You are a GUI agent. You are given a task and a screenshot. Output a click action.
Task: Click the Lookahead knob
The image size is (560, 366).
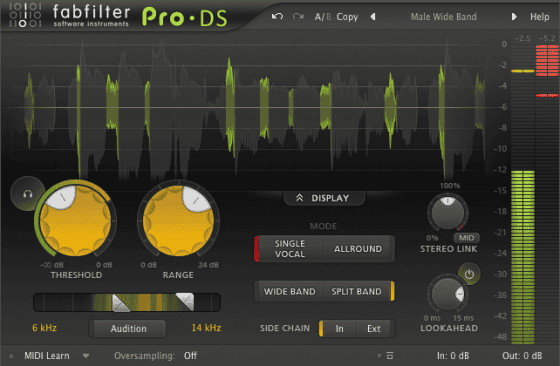447,294
